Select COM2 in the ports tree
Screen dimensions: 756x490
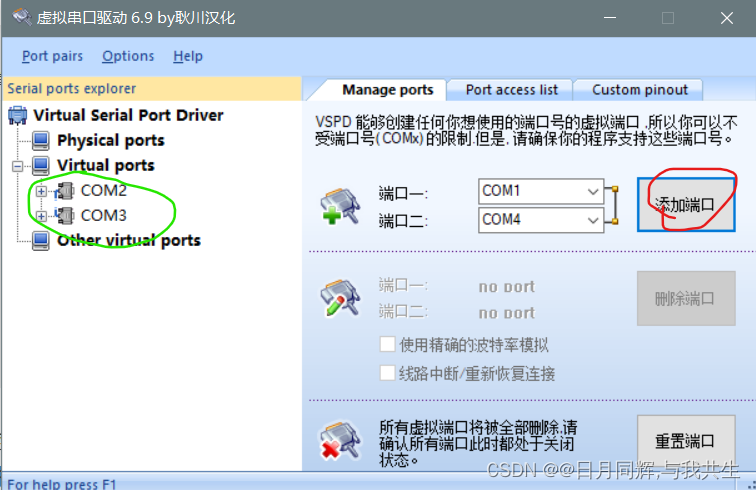[x=104, y=191]
